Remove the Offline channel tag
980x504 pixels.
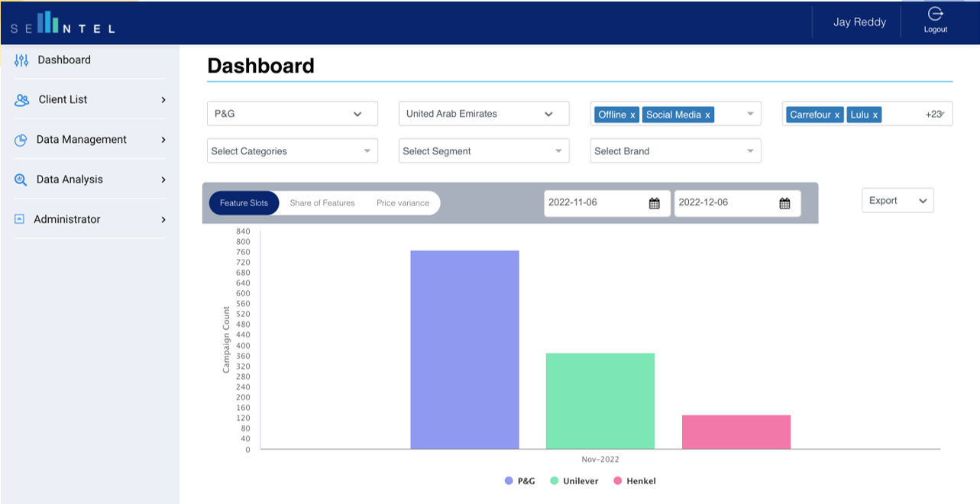632,115
